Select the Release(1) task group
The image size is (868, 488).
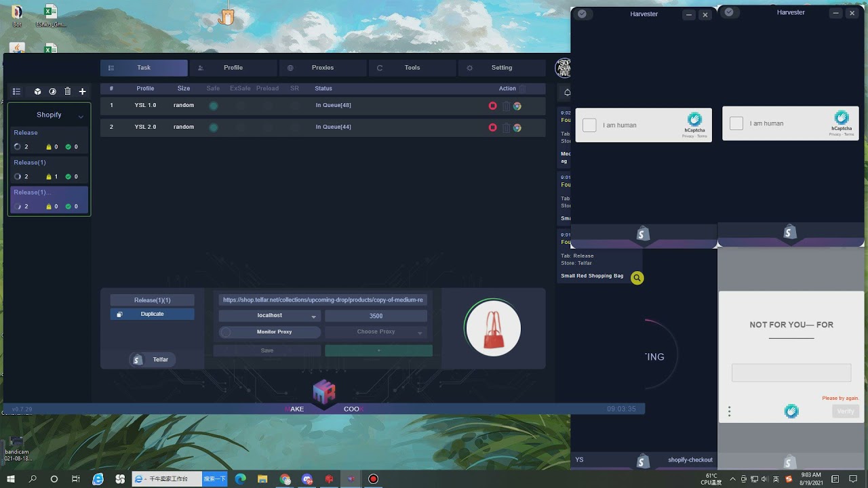[49, 169]
